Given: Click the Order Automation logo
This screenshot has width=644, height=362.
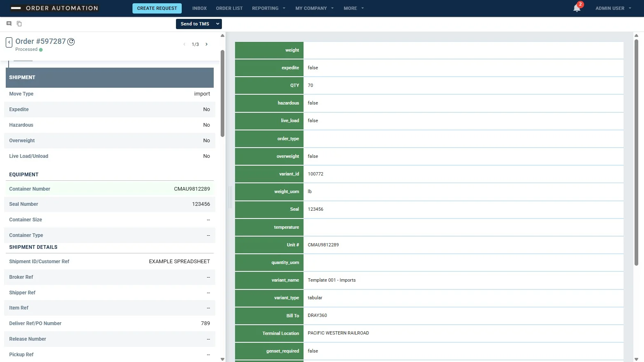Looking at the screenshot, I should pyautogui.click(x=55, y=8).
